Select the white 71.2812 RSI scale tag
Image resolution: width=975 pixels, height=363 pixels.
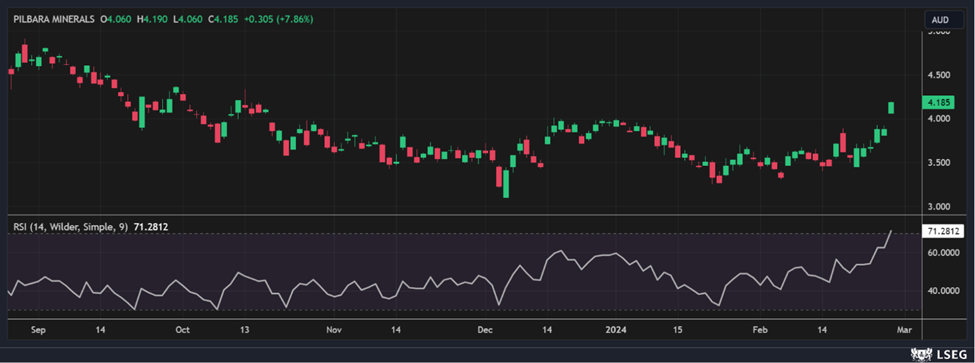click(944, 231)
